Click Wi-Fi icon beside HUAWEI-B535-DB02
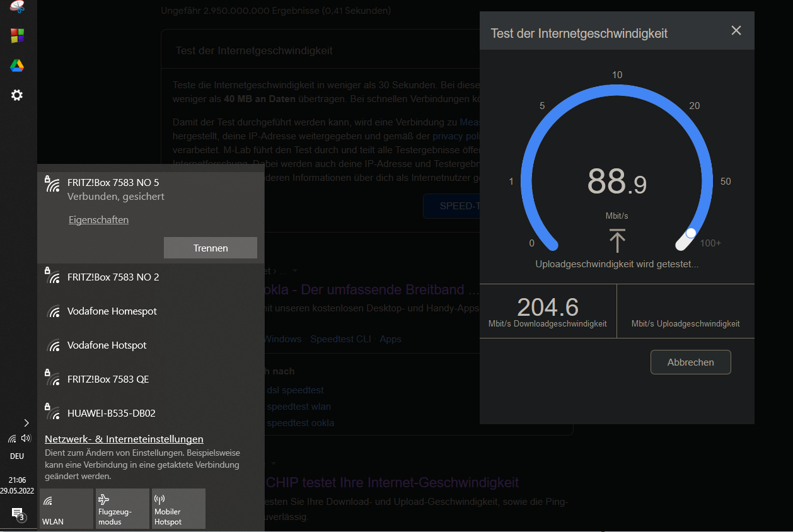Image resolution: width=793 pixels, height=532 pixels. pos(53,413)
